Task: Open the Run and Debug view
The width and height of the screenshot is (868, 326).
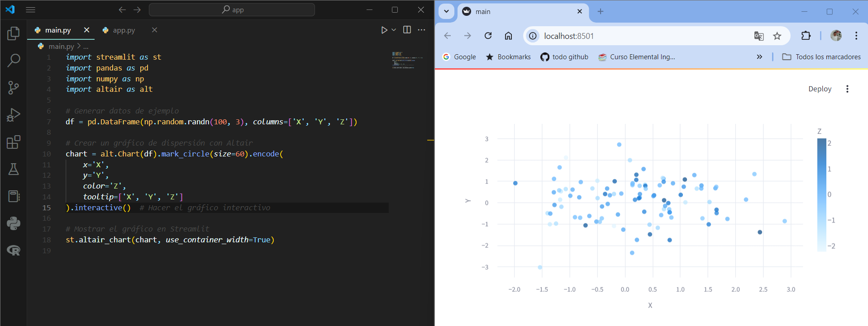Action: click(14, 115)
